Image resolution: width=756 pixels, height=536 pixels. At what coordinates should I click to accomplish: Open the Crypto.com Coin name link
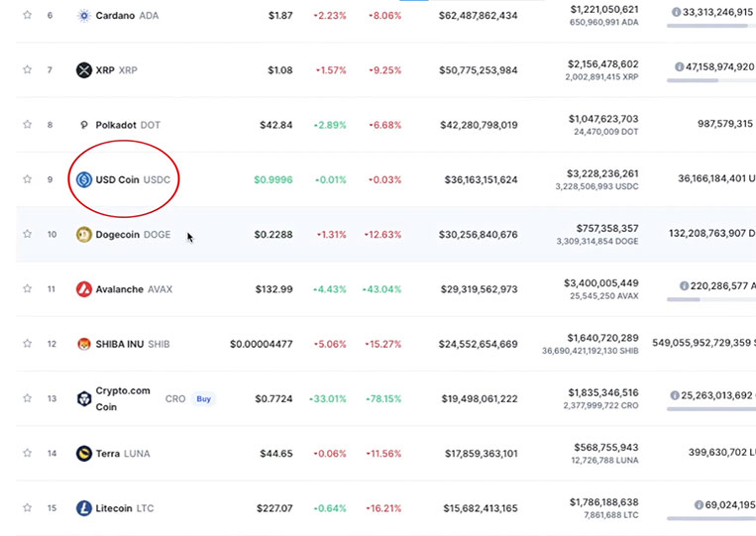click(123, 398)
